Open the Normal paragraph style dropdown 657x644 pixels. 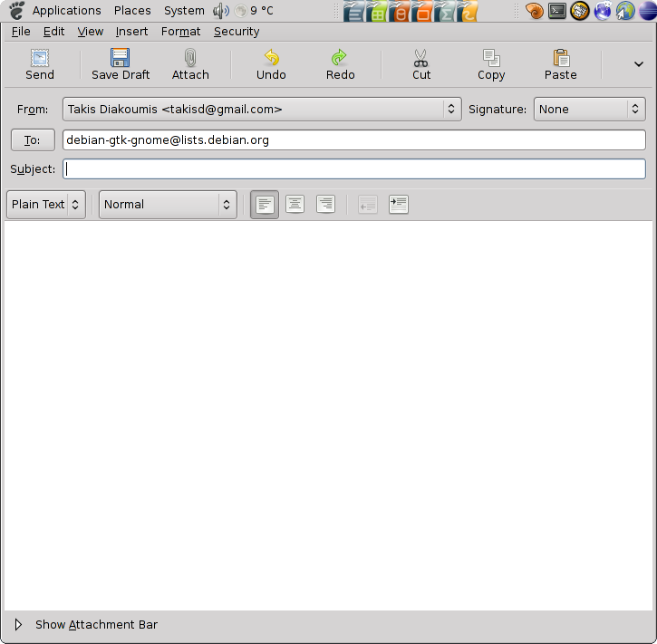point(168,205)
